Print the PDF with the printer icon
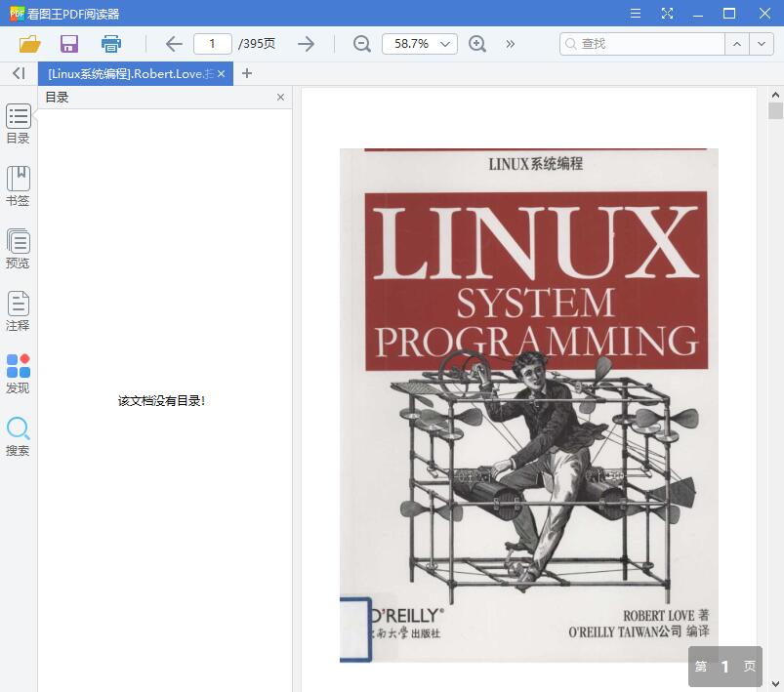Screen dimensions: 784x692 pyautogui.click(x=111, y=44)
